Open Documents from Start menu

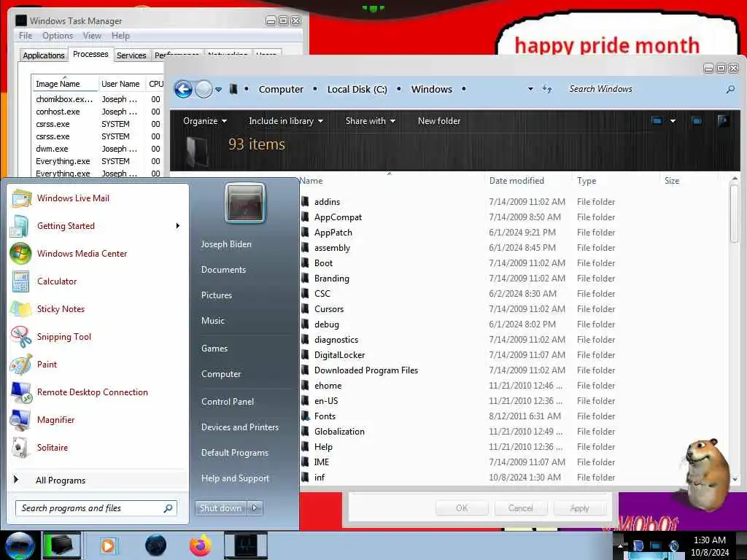pyautogui.click(x=223, y=270)
